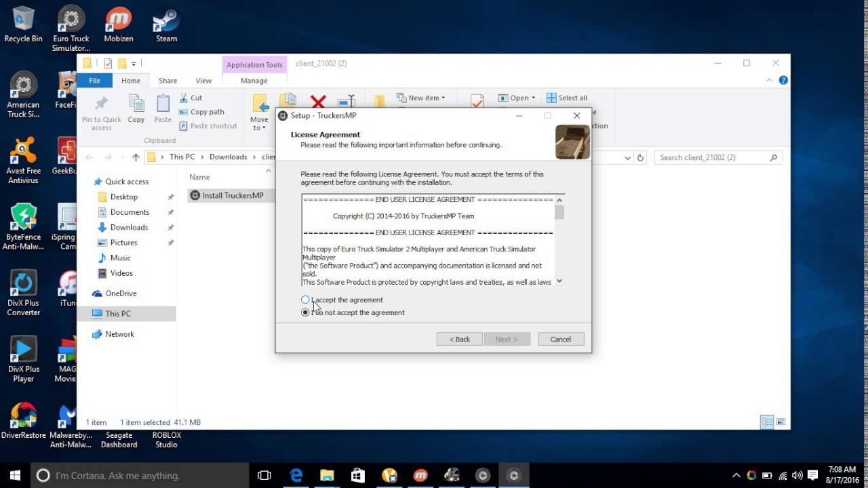Open Windows Store from taskbar
Screen dimensions: 868x488
coord(358,475)
